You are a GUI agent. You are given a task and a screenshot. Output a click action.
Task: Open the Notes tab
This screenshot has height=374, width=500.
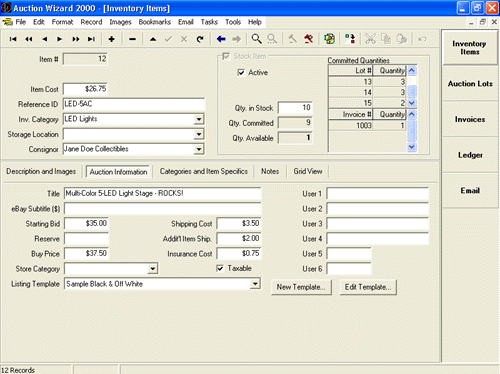point(270,171)
